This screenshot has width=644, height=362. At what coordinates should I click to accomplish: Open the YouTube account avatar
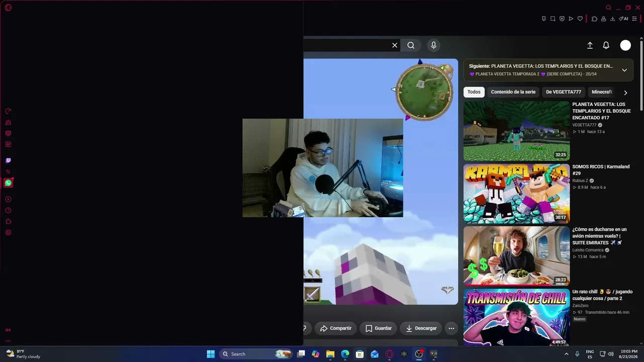(x=625, y=45)
